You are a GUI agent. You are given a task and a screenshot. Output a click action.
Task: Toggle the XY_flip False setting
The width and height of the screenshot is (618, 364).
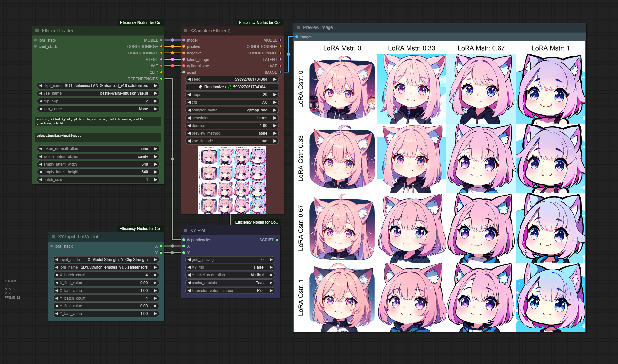coord(230,267)
